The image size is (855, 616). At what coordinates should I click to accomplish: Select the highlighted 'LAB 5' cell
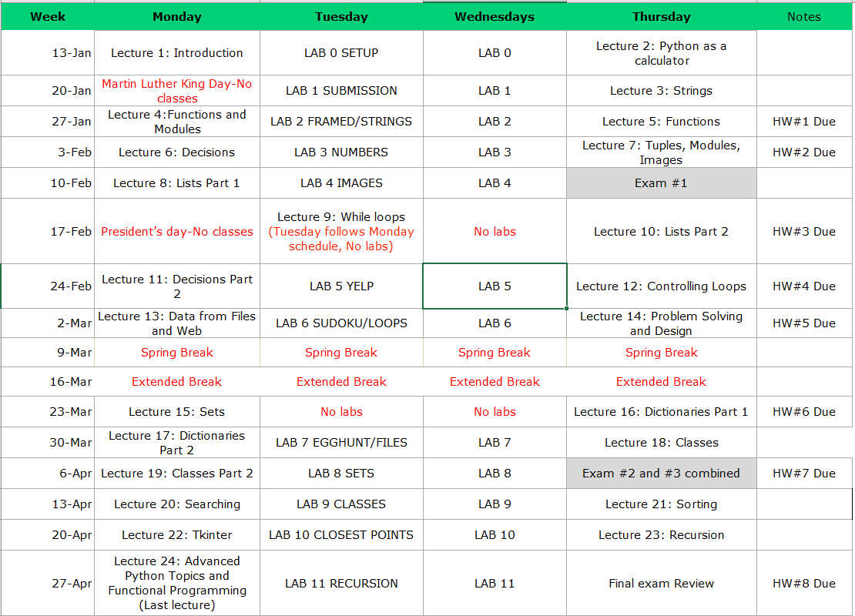pyautogui.click(x=495, y=286)
